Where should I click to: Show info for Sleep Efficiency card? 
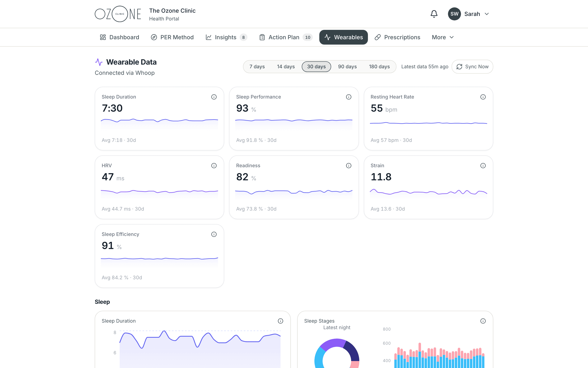click(x=214, y=234)
